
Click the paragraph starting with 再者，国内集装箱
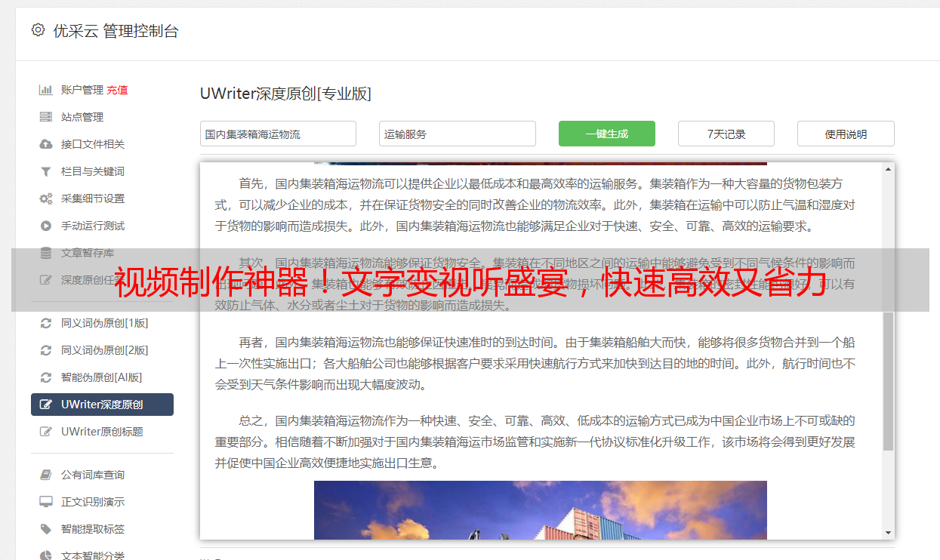(x=535, y=363)
